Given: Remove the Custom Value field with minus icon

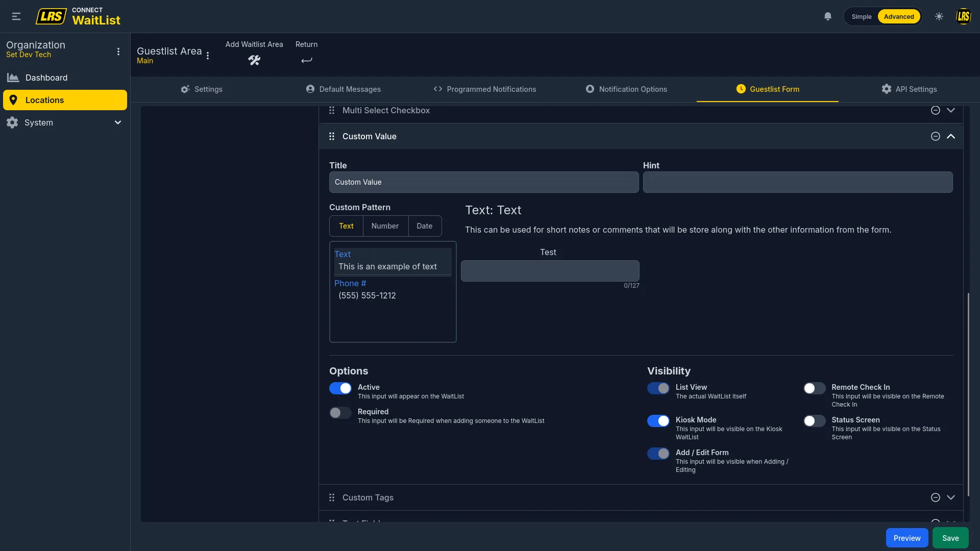Looking at the screenshot, I should 936,136.
